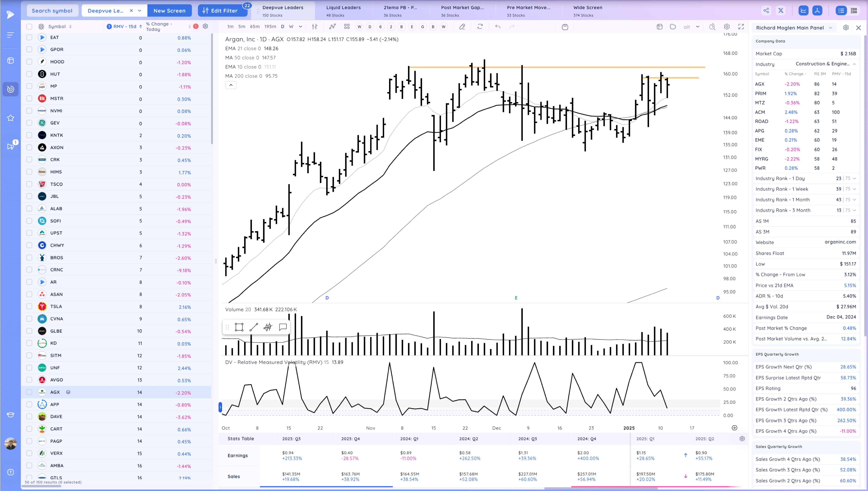Open the Stats Table settings gear
The image size is (868, 491).
(x=742, y=438)
